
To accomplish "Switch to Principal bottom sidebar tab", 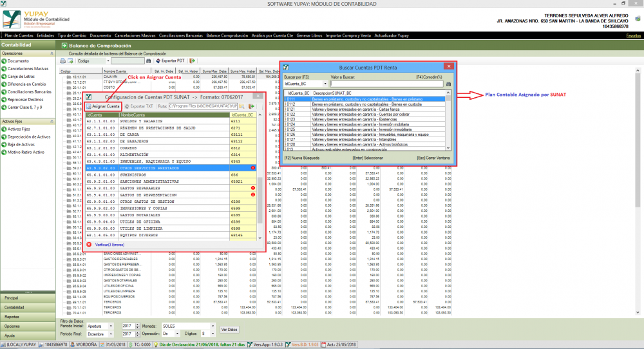I will coord(28,298).
